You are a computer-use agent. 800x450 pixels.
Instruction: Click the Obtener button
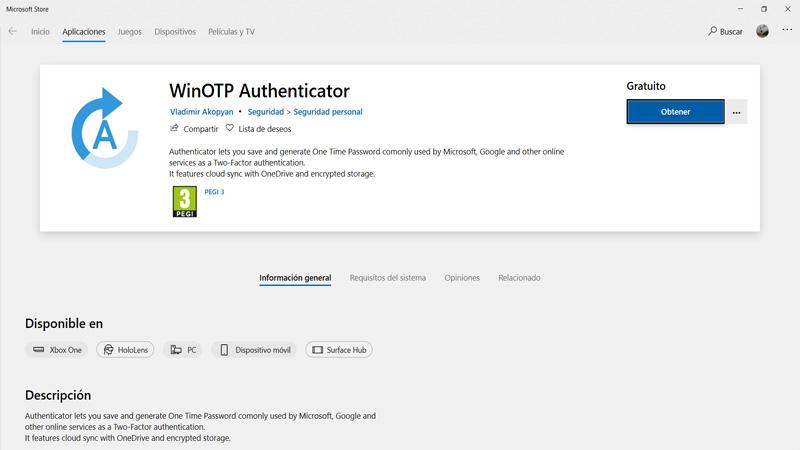click(x=676, y=112)
